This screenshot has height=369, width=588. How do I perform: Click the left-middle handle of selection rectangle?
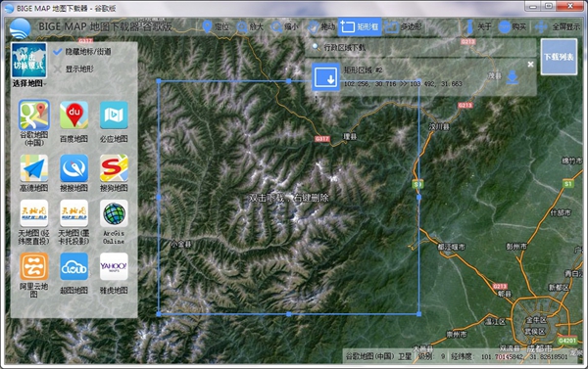pos(159,197)
